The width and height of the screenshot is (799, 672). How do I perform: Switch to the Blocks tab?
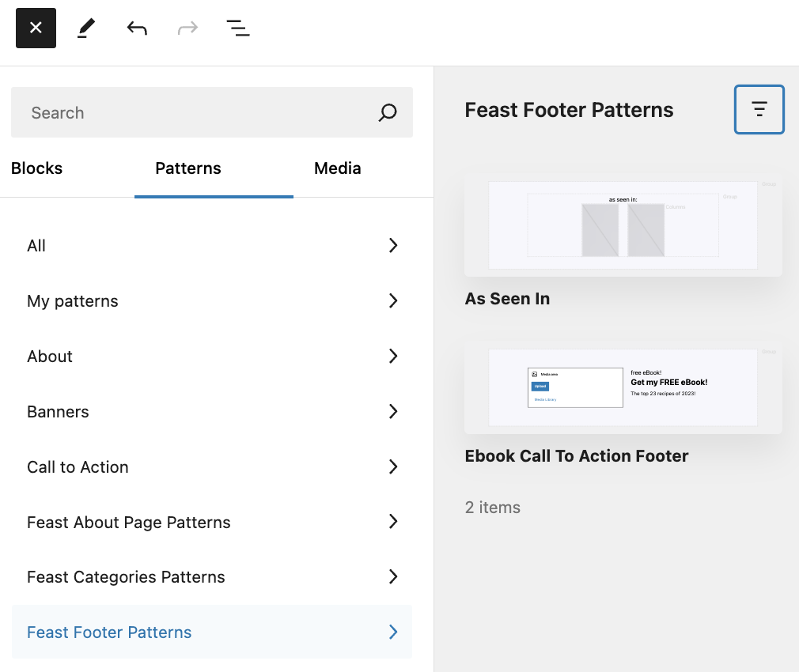point(37,168)
